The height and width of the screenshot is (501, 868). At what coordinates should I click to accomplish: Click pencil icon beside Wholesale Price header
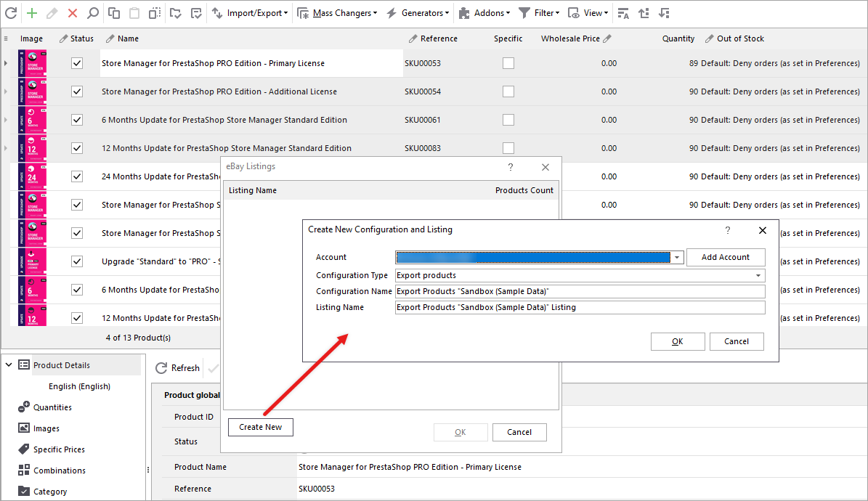coord(607,38)
